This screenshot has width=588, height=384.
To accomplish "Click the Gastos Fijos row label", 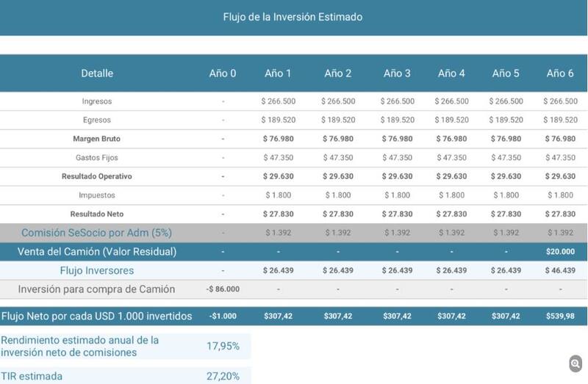I will [x=97, y=158].
